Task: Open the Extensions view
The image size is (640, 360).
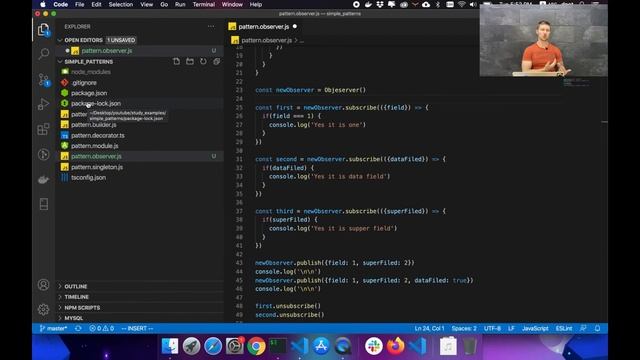Action: point(43,129)
